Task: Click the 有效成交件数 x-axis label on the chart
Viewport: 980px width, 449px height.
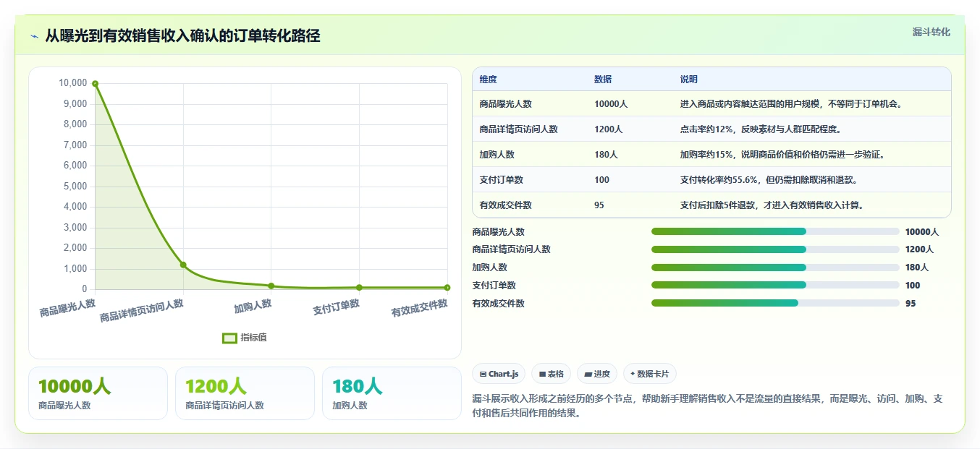Action: point(420,308)
